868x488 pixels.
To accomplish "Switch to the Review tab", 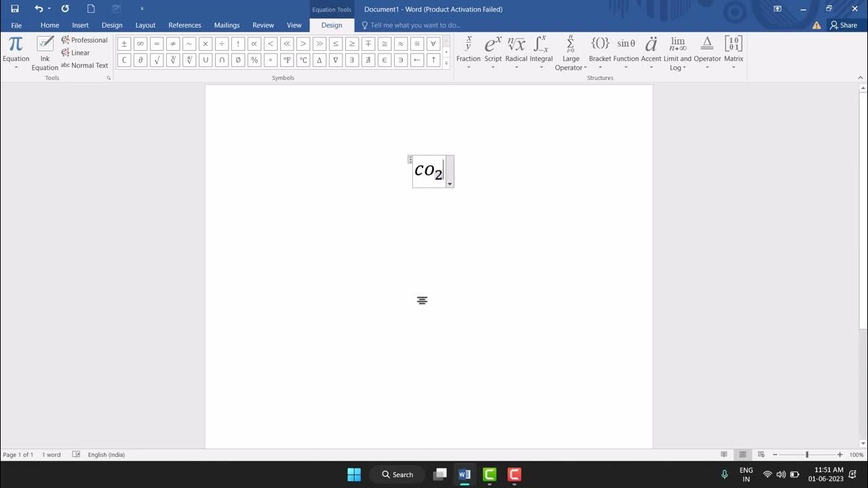I will click(x=263, y=25).
